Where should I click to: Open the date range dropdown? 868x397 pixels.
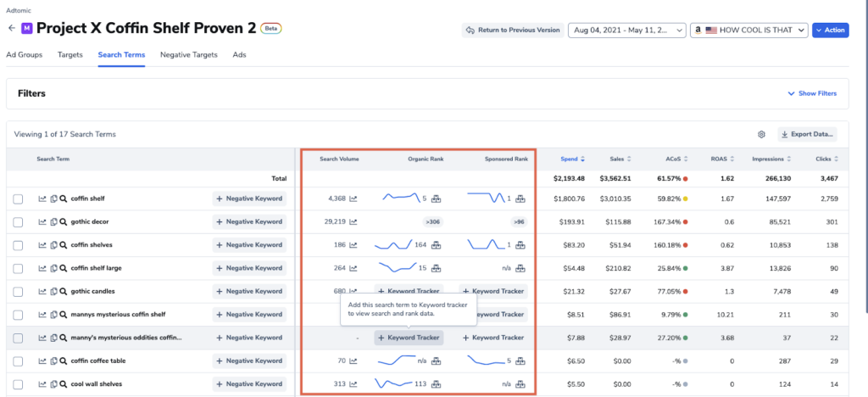[627, 30]
